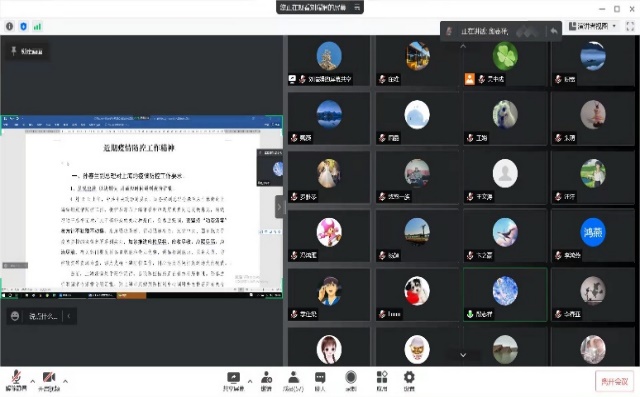This screenshot has width=640, height=397.
Task: Expand the camera options arrow
Action: (x=65, y=381)
